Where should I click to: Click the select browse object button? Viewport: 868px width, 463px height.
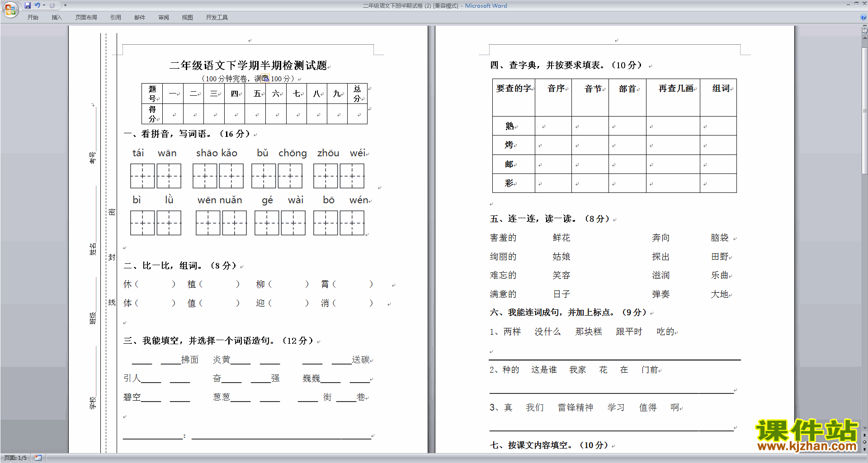(864, 442)
